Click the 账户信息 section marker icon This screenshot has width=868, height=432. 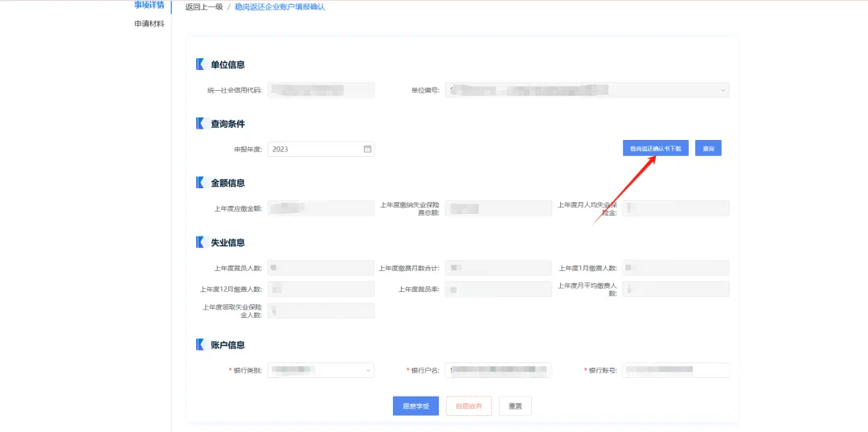point(200,345)
